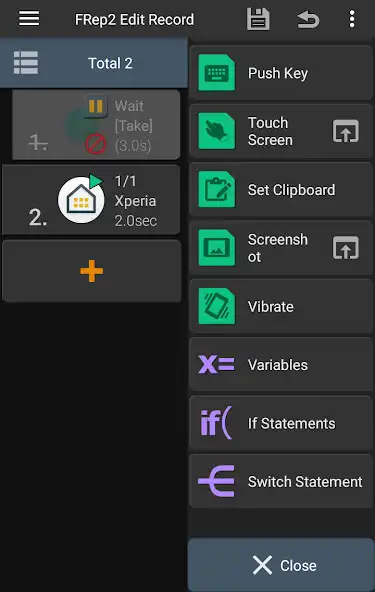Toggle the disabled red icon on Wait step
This screenshot has width=375, height=592.
pyautogui.click(x=96, y=144)
